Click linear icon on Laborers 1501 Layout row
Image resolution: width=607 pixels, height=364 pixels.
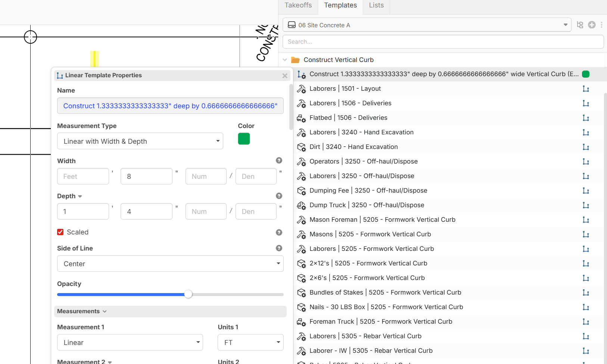pos(586,89)
